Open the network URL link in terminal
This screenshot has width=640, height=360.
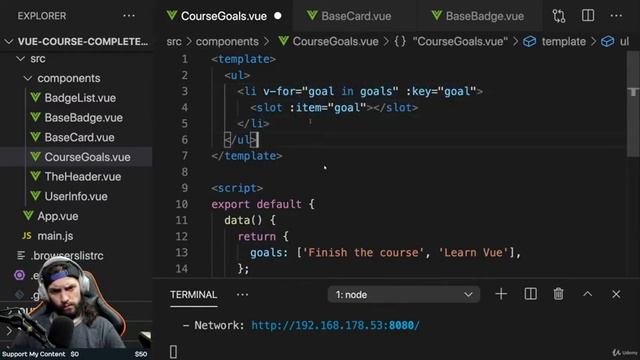335,325
